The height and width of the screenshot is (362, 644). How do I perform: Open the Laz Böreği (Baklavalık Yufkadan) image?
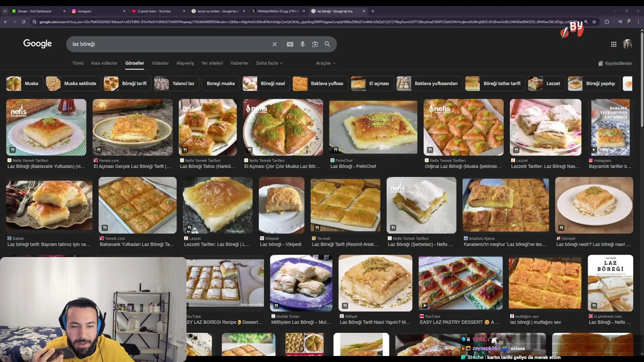click(46, 127)
